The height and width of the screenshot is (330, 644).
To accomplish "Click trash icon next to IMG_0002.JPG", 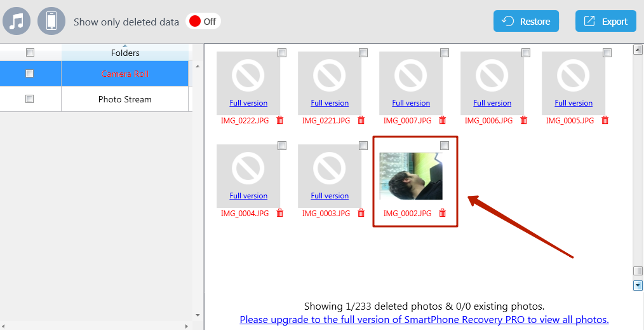I will [443, 213].
